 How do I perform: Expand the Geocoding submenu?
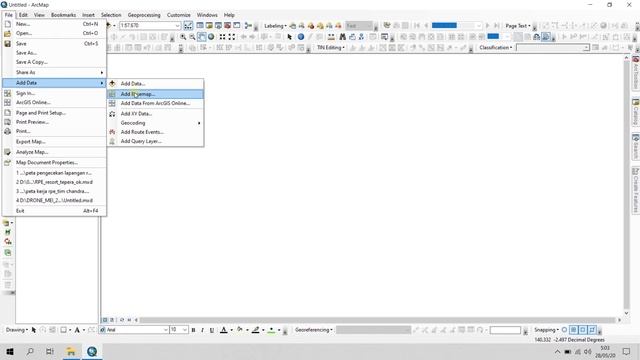coord(155,123)
